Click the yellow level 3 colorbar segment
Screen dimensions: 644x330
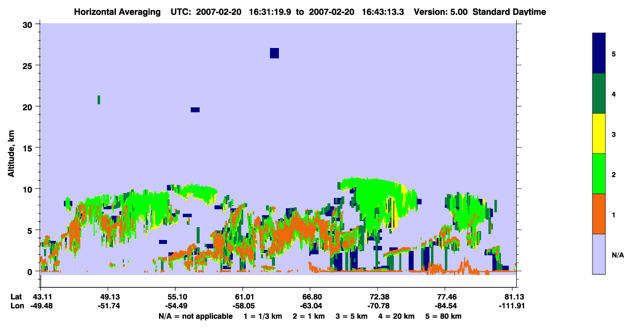pyautogui.click(x=599, y=134)
